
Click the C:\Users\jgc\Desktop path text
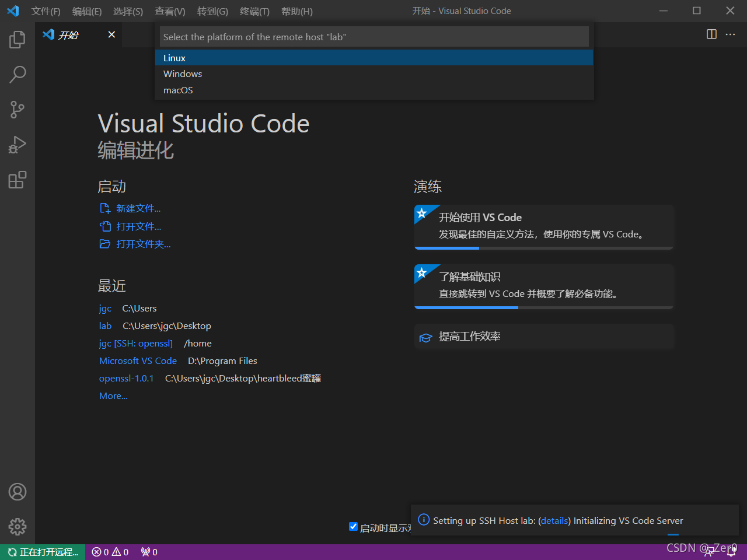click(x=167, y=325)
